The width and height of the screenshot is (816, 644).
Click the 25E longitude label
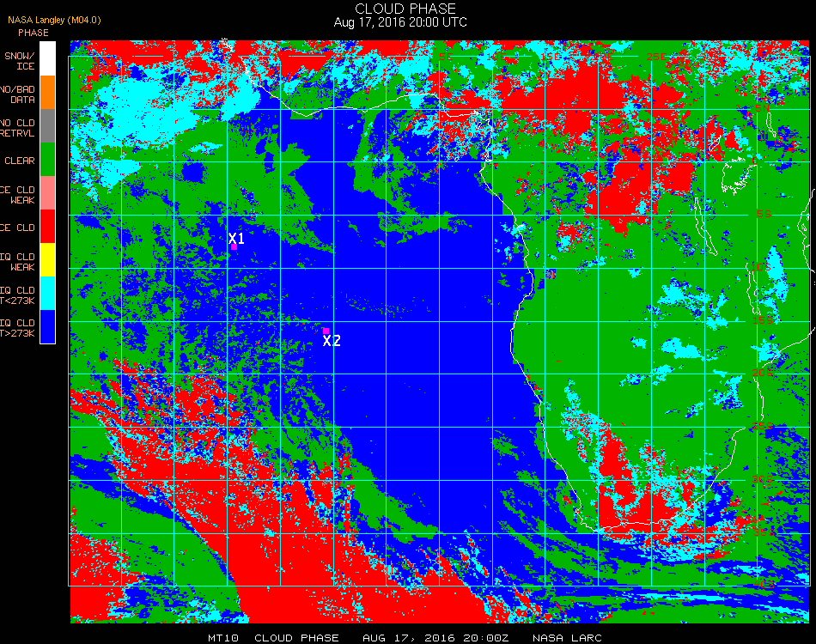pyautogui.click(x=656, y=57)
